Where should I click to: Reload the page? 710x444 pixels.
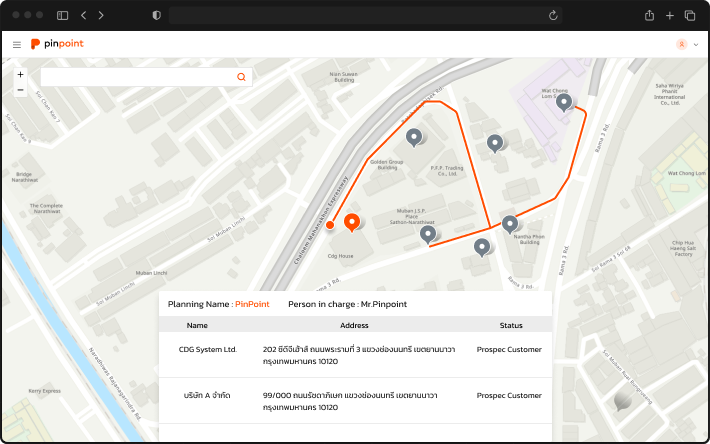point(553,15)
